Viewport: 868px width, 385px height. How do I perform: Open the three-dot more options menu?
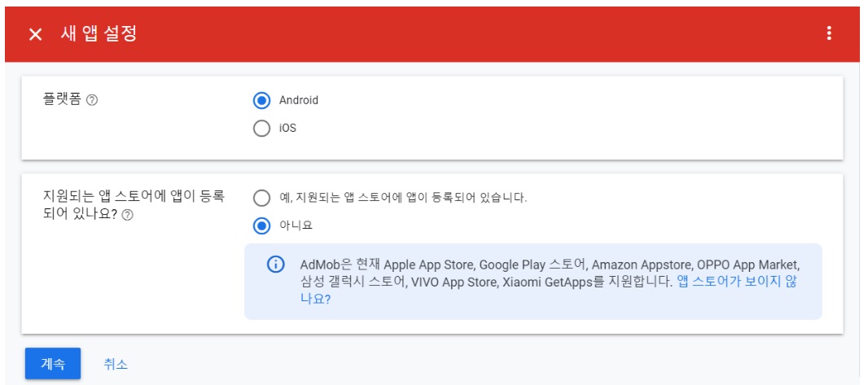click(829, 33)
